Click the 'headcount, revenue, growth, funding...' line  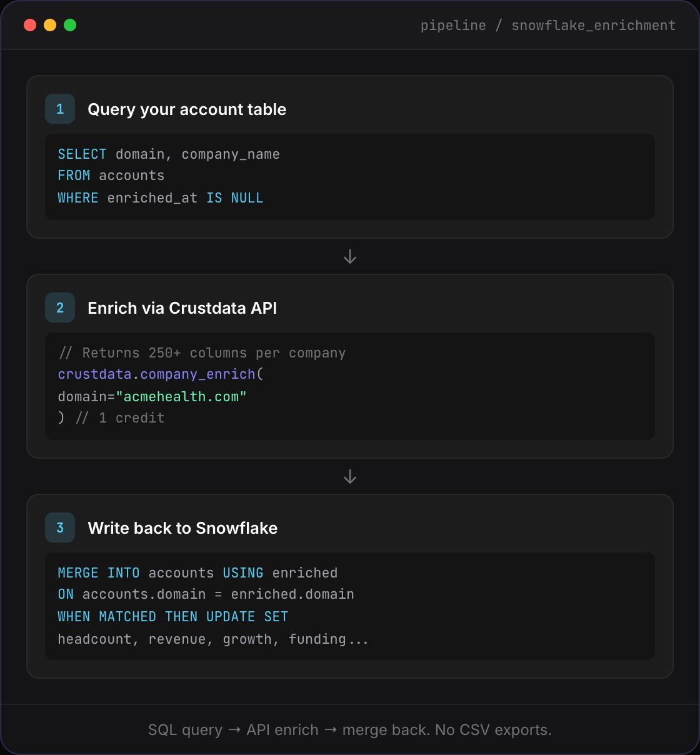point(213,639)
